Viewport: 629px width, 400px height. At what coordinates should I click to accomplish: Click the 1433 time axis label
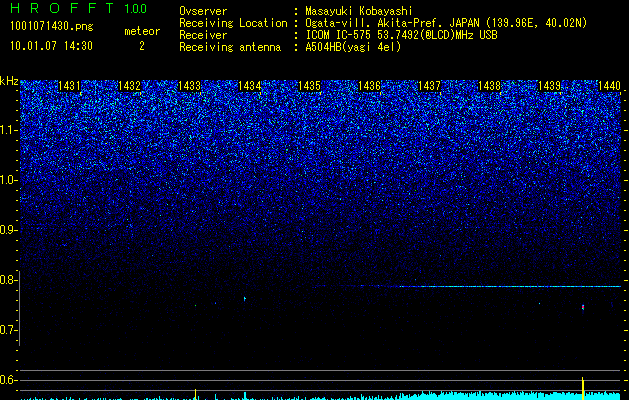point(189,86)
